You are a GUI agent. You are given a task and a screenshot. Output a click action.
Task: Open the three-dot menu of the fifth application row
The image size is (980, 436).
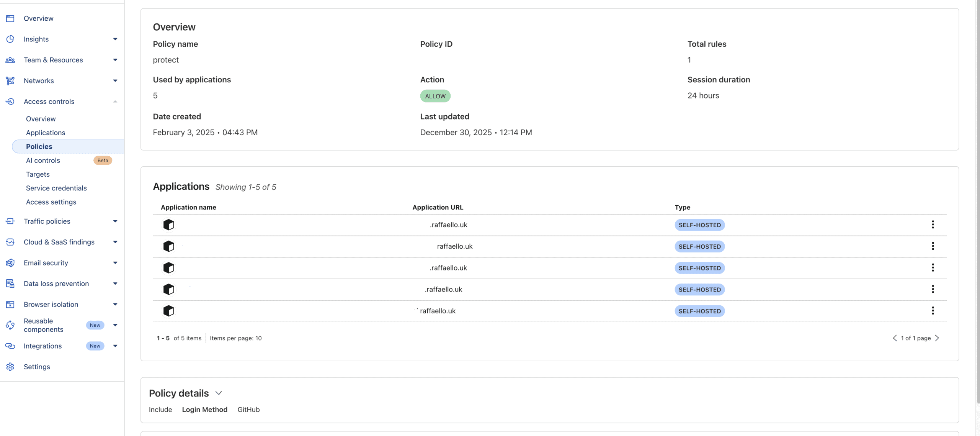(x=933, y=310)
